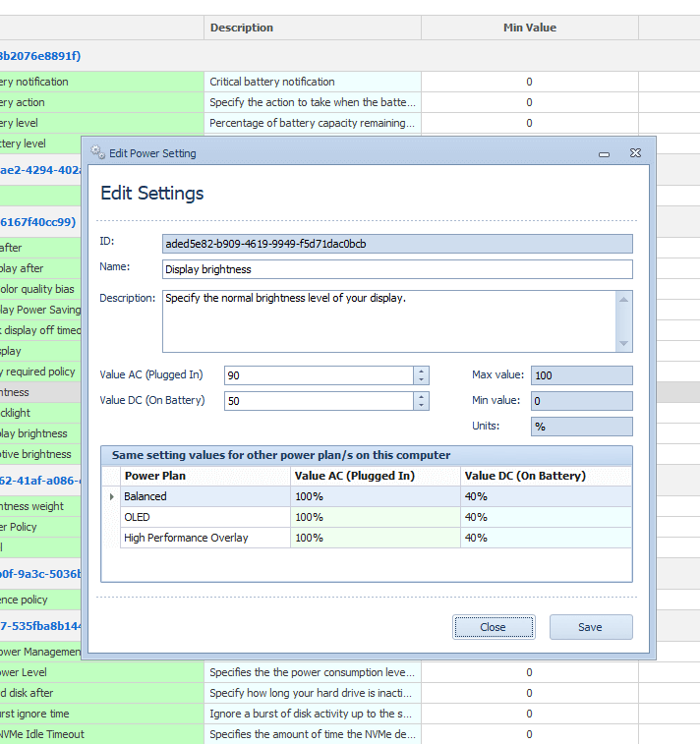This screenshot has height=744, width=700.
Task: Decrease Value AC with the down spinner
Action: (x=421, y=379)
